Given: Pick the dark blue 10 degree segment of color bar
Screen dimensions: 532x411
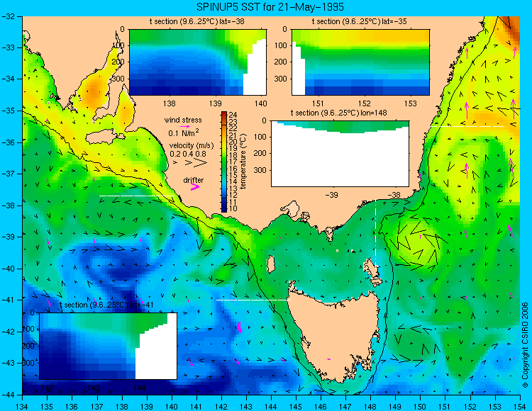Looking at the screenshot, I should (224, 209).
